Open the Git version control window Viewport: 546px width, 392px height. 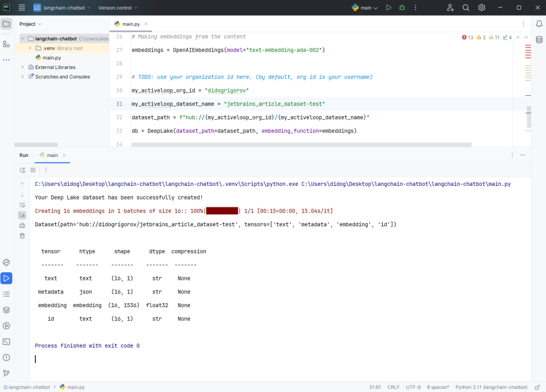point(6,373)
